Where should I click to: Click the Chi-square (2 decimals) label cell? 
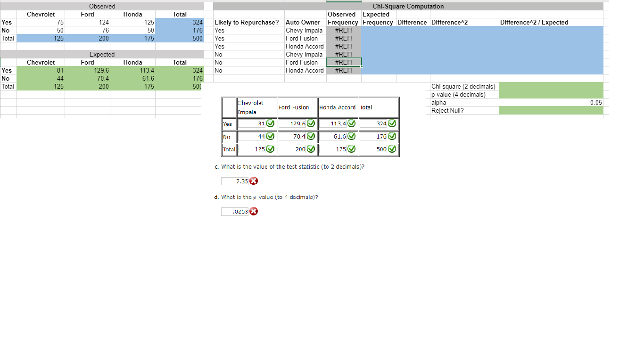pyautogui.click(x=464, y=86)
